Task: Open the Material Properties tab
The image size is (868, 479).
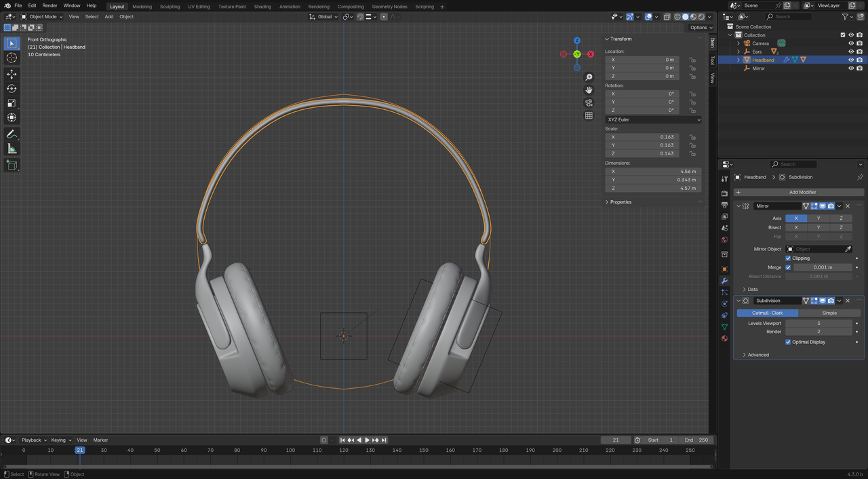Action: [x=724, y=338]
